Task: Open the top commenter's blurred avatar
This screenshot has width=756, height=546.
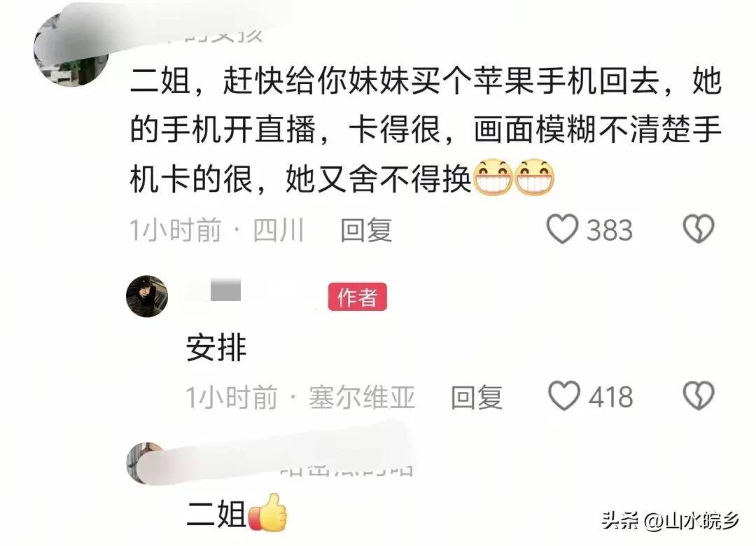Action: point(71,48)
